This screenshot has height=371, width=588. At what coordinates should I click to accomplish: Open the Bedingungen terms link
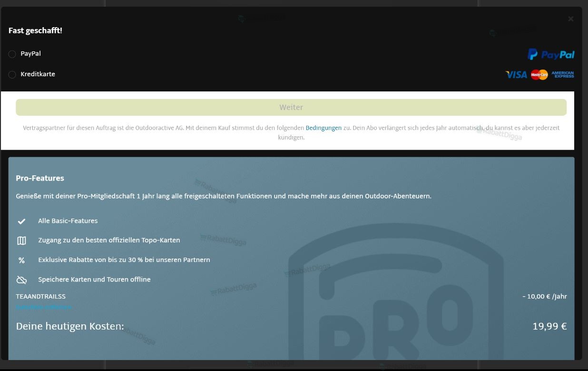(x=323, y=128)
